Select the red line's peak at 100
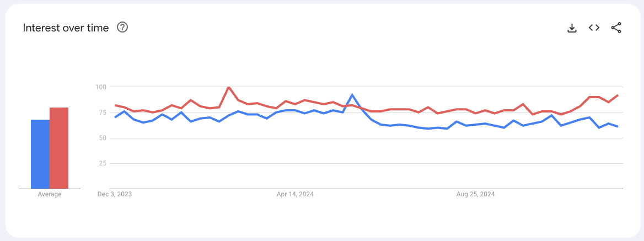Viewport: 644px width, 241px height. [x=229, y=87]
